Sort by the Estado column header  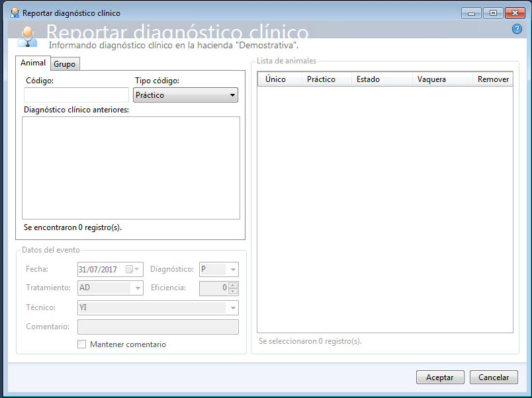pyautogui.click(x=382, y=79)
